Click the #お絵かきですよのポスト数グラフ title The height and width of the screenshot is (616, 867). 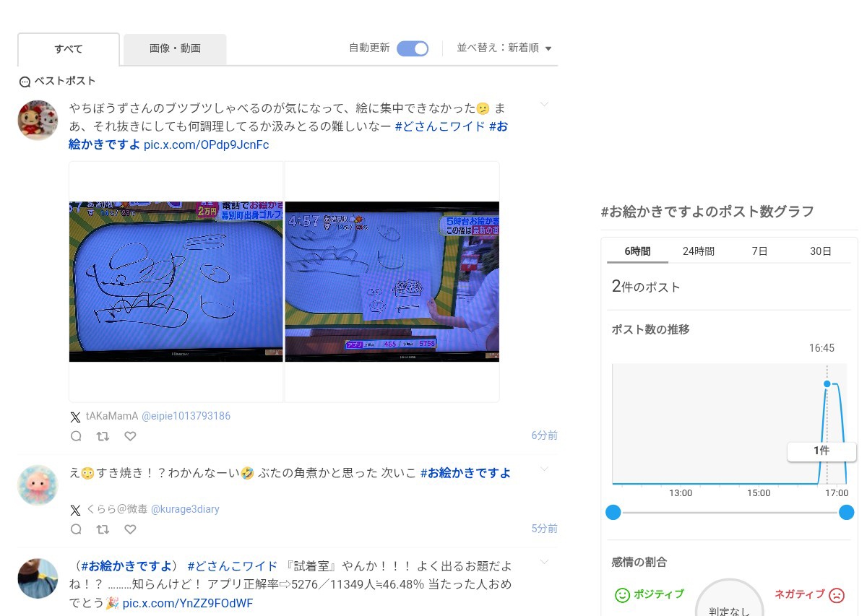708,212
